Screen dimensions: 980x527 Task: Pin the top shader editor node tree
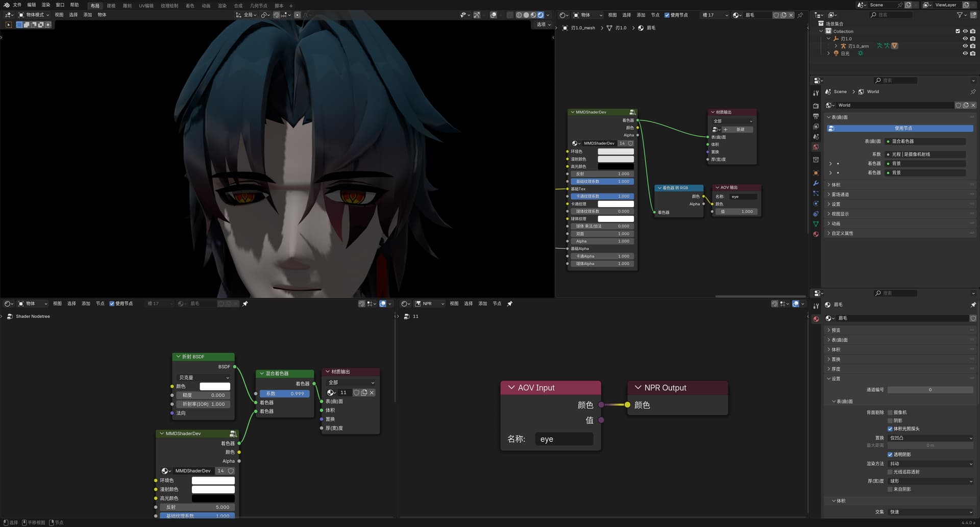pos(800,15)
